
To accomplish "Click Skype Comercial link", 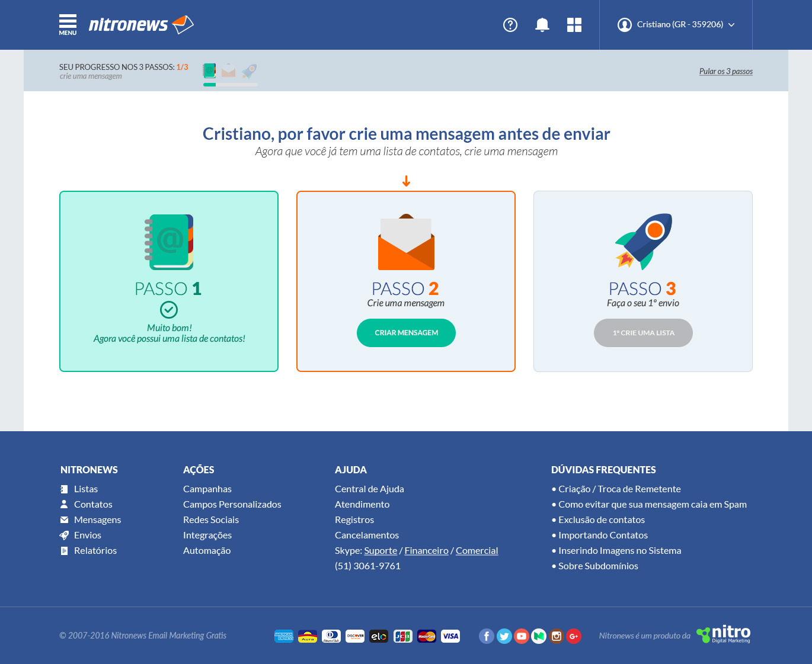I will [477, 551].
